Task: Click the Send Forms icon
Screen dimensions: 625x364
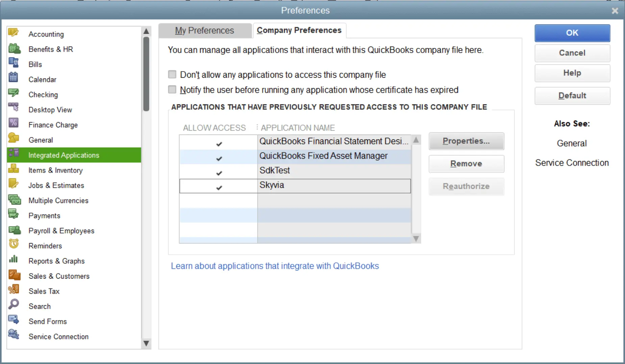Action: click(x=14, y=319)
